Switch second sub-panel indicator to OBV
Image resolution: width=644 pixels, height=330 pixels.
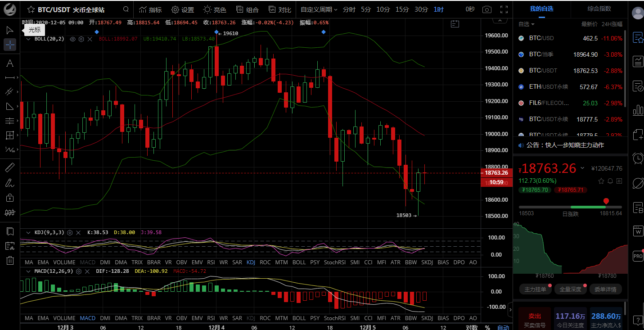pyautogui.click(x=182, y=318)
